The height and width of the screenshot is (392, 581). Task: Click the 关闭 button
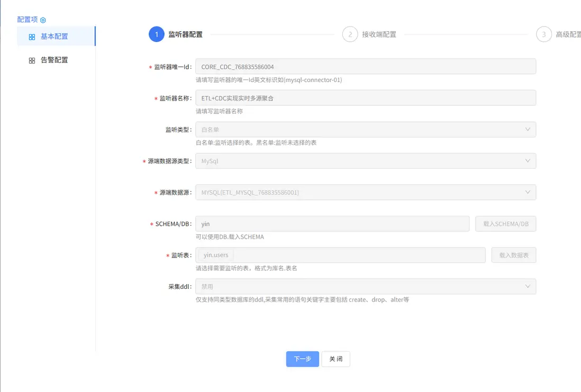(335, 359)
